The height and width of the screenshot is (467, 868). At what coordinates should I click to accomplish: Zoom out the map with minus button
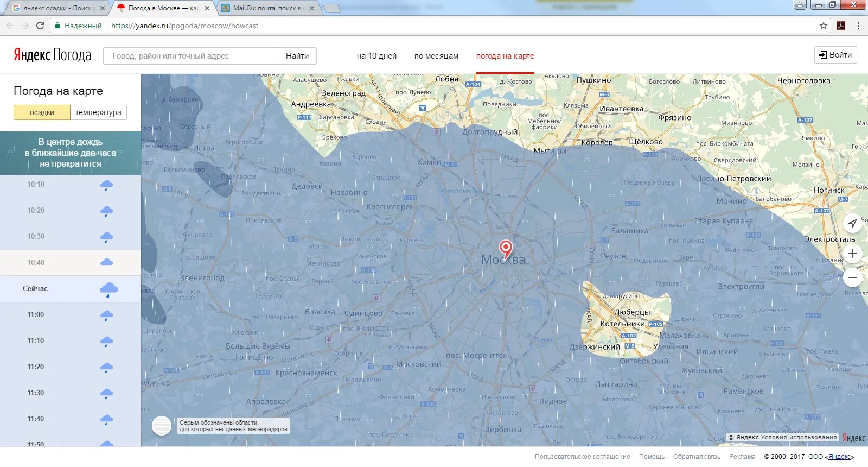[x=853, y=277]
